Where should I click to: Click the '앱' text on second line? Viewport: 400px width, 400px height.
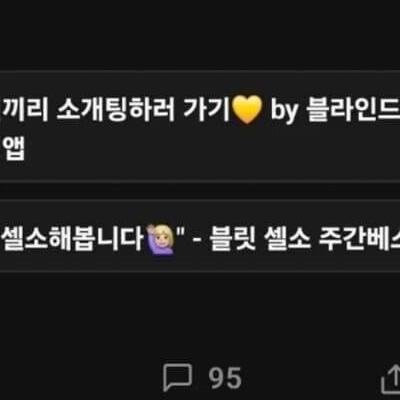[x=14, y=149]
